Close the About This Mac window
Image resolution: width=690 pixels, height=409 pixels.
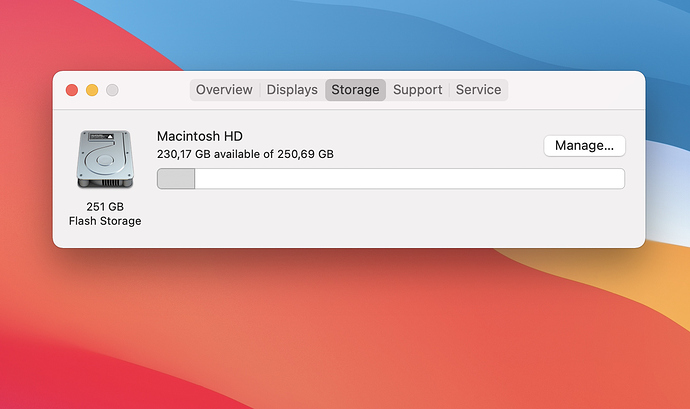72,90
